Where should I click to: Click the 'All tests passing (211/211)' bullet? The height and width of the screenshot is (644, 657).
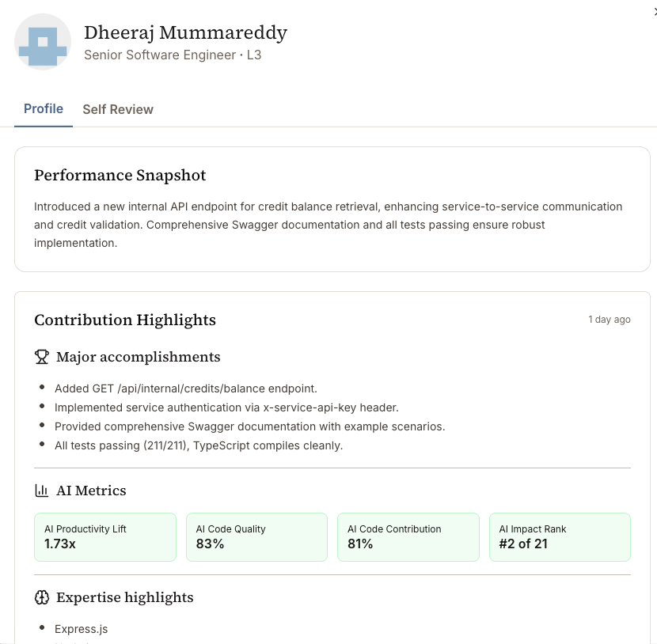pos(199,445)
